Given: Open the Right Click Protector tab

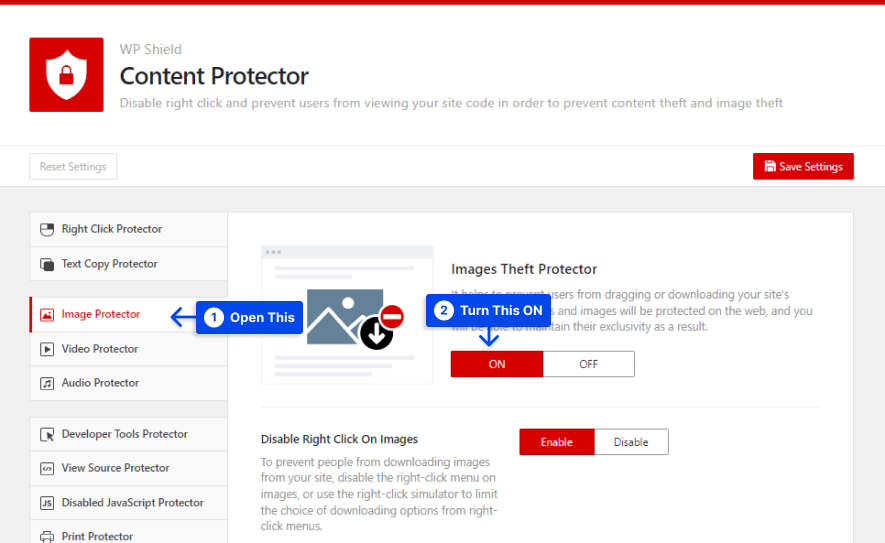Looking at the screenshot, I should coord(129,229).
